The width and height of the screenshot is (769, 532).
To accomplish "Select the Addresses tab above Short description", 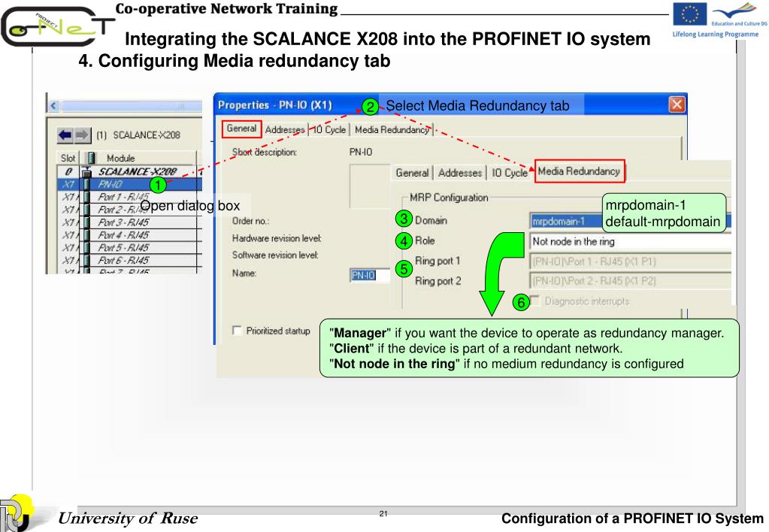I will (x=284, y=130).
